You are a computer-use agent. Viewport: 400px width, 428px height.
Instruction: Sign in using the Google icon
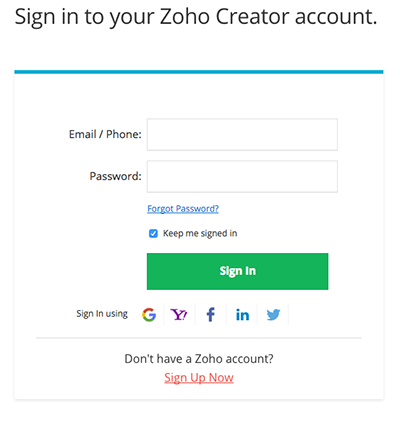tap(149, 314)
